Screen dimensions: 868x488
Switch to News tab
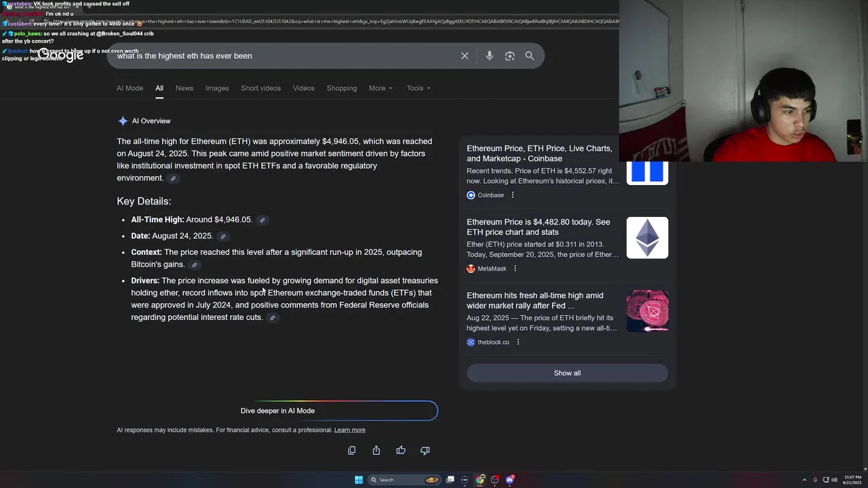184,88
